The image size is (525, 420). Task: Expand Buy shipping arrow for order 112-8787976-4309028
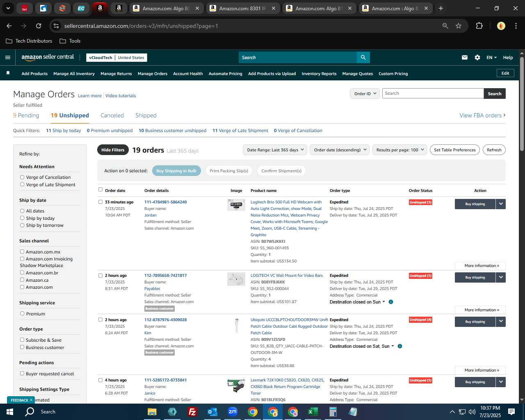click(501, 322)
